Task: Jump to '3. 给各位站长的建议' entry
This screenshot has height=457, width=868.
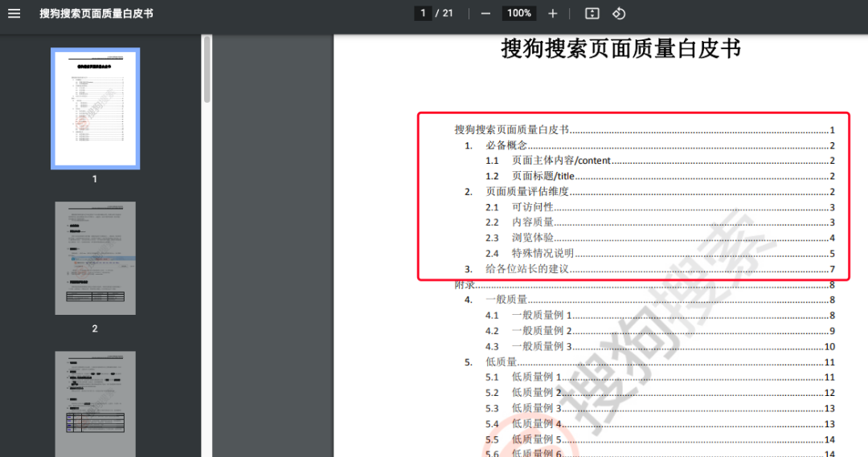Action: (649, 269)
